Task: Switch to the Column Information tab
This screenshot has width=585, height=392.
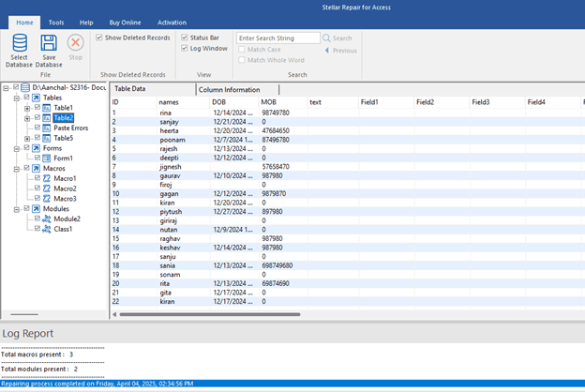Action: click(x=228, y=89)
